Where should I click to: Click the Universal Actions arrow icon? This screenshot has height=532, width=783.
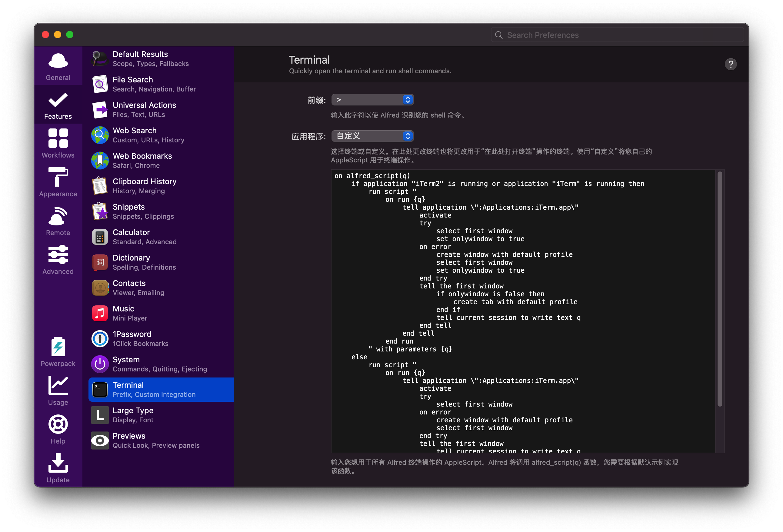point(100,109)
